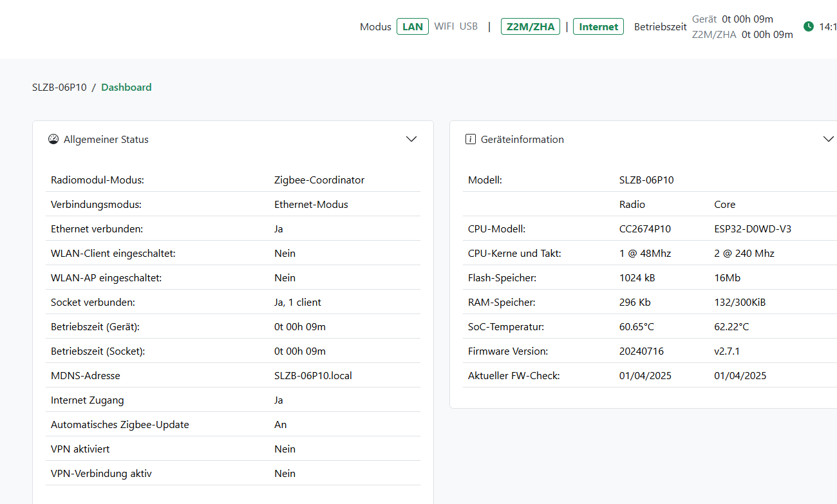The width and height of the screenshot is (837, 504).
Task: Click the Zigbee-Coordinator value
Action: [x=319, y=180]
